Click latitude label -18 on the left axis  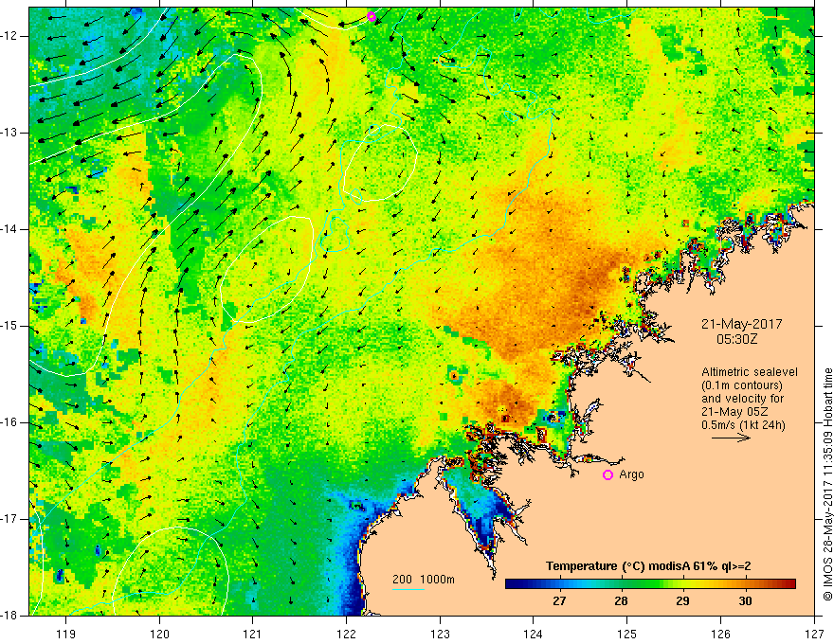point(10,616)
